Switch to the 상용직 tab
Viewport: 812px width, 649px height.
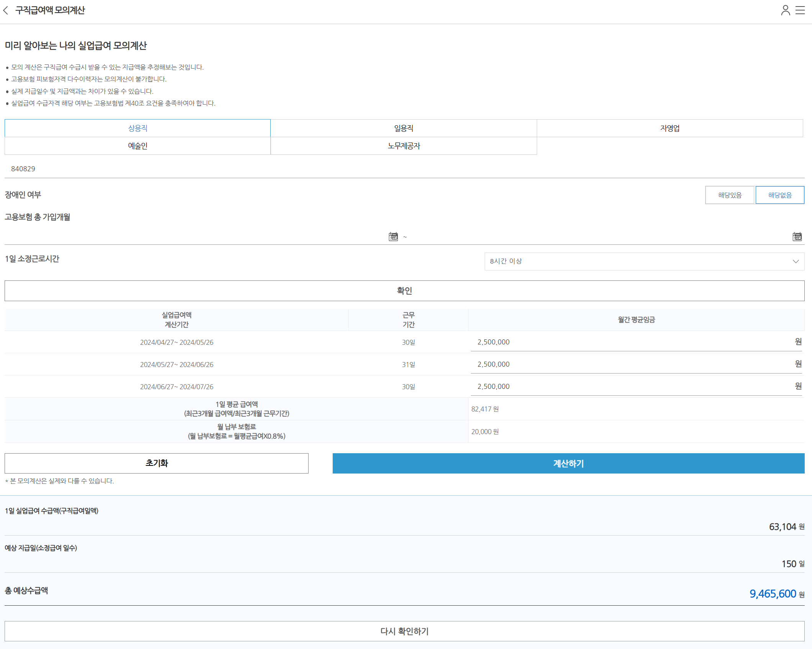tap(137, 128)
